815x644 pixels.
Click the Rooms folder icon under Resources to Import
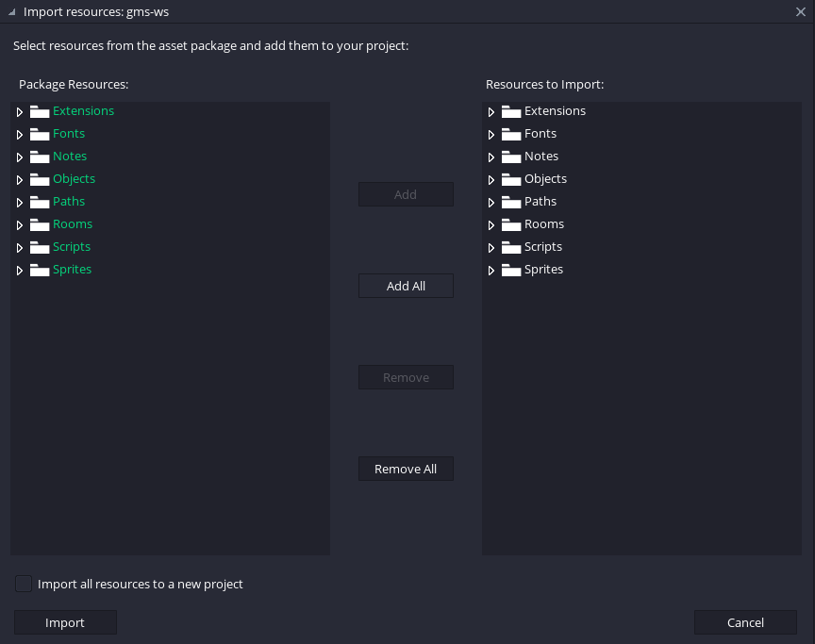pos(510,223)
